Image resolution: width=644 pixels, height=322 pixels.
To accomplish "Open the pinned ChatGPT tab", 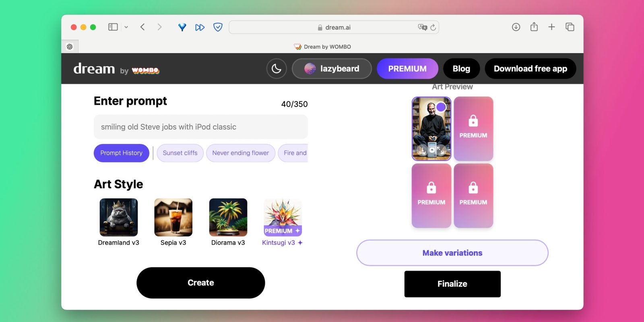I will click(70, 47).
